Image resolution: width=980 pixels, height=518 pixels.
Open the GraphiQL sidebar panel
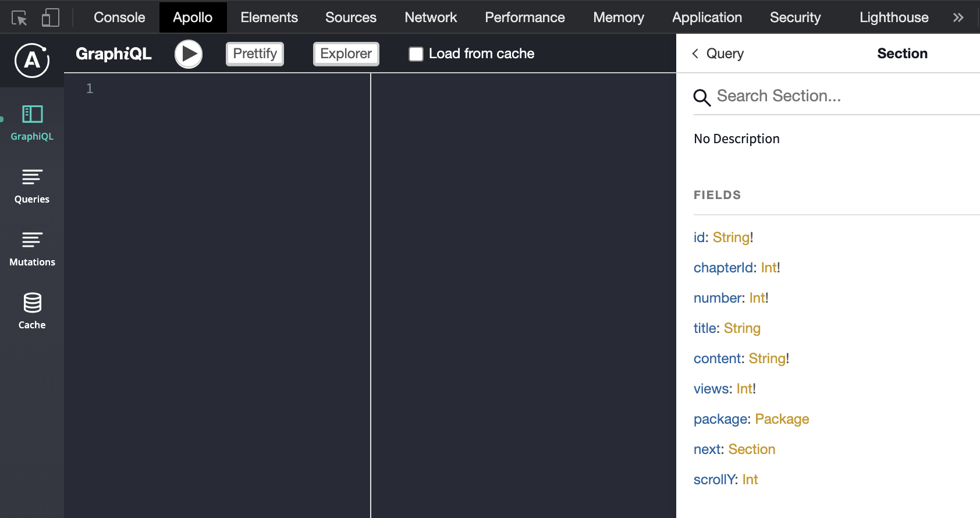point(32,123)
